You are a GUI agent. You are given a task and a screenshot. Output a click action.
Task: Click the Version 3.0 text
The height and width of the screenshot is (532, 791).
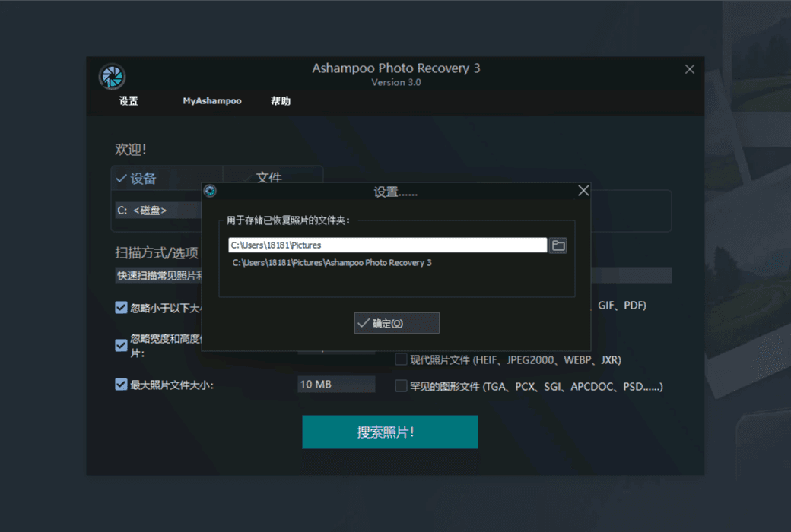pos(396,82)
